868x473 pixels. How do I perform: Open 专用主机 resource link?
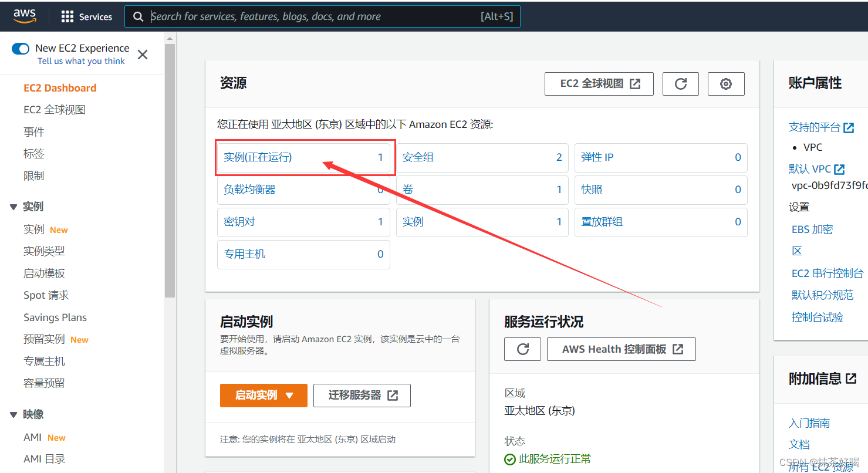(x=245, y=254)
